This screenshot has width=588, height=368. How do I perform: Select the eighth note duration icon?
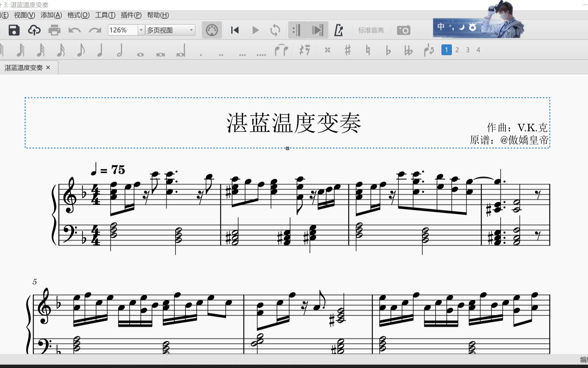[81, 50]
